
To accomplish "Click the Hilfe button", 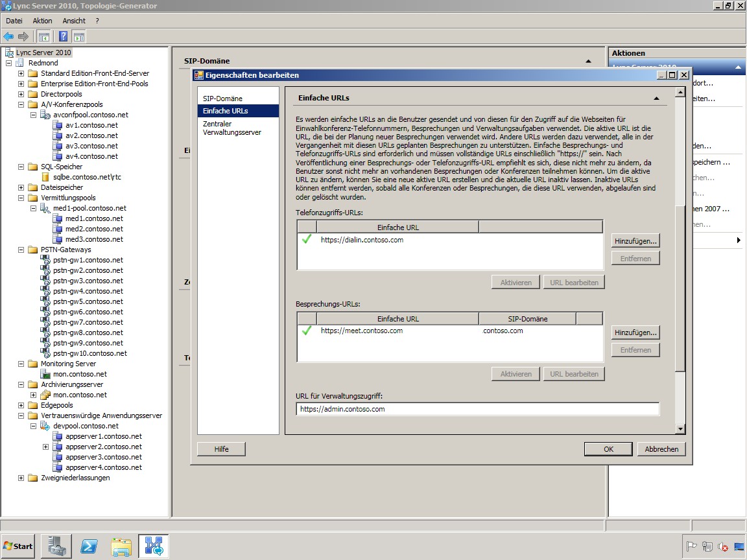I will [x=222, y=449].
